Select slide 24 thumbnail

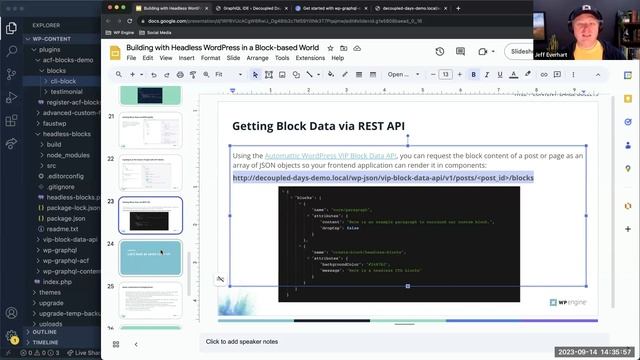coord(150,258)
